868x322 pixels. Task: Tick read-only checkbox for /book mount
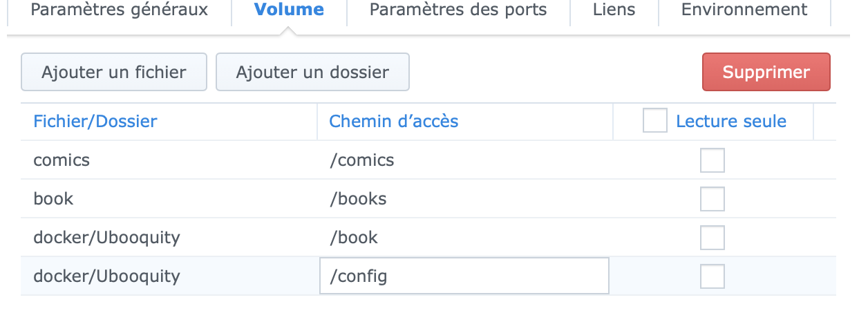[x=713, y=238]
